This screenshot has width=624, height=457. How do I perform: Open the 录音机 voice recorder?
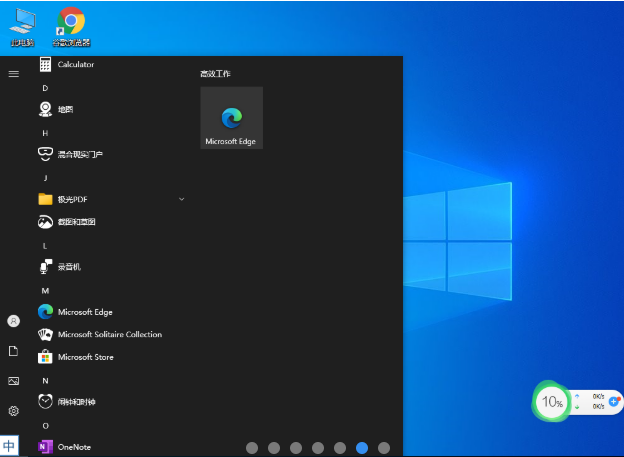click(x=111, y=267)
